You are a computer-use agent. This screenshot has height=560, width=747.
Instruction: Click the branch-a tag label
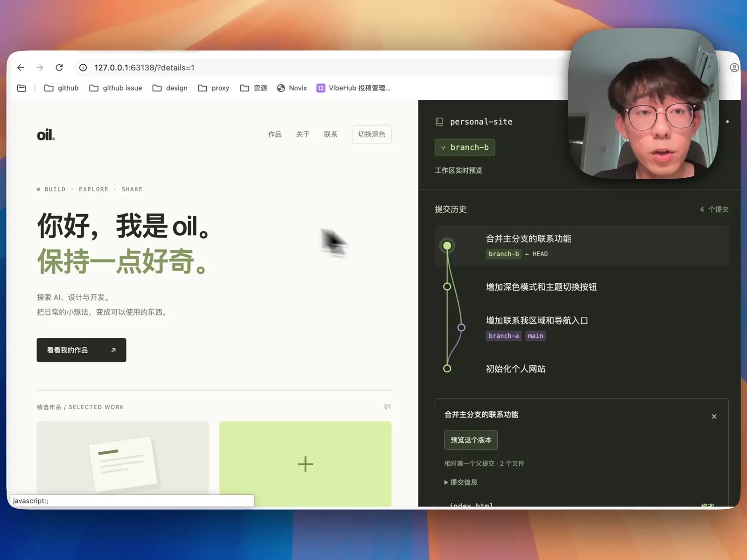click(504, 336)
